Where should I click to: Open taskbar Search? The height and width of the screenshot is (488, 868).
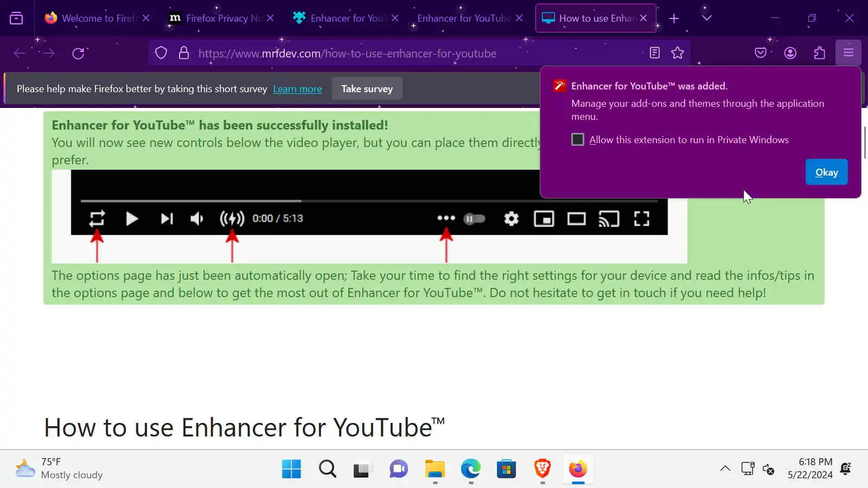327,469
